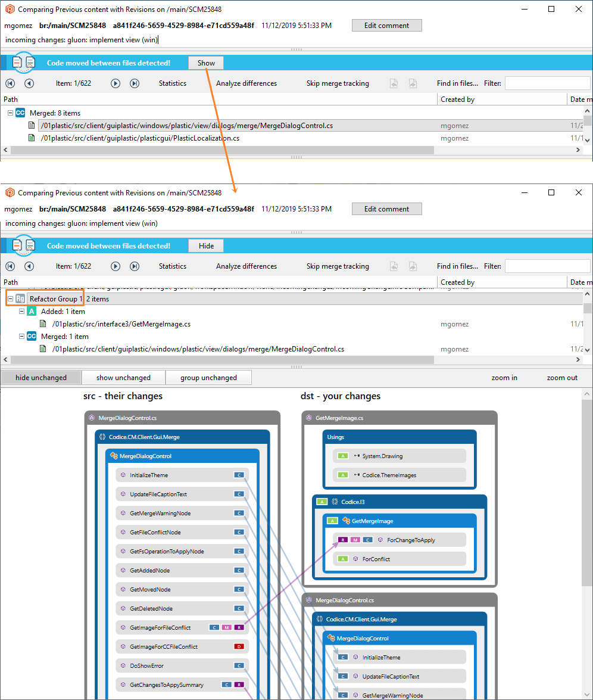Click zoom in on the diagram

(504, 378)
